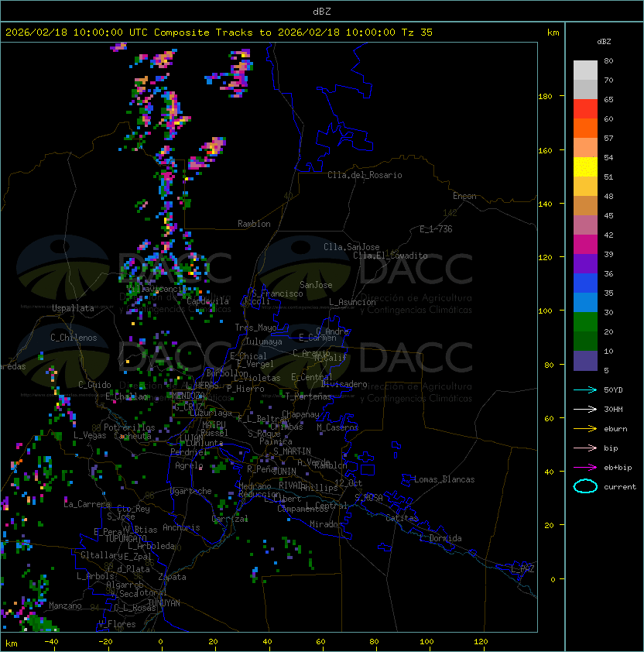Pick the slate swatch between 10 and 5
This screenshot has height=652, width=644.
click(585, 361)
